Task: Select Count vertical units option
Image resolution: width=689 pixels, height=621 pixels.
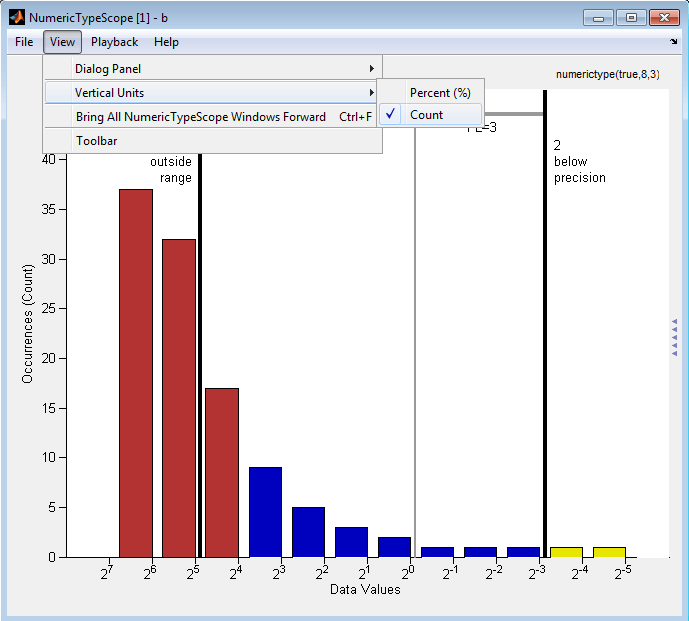Action: [431, 115]
